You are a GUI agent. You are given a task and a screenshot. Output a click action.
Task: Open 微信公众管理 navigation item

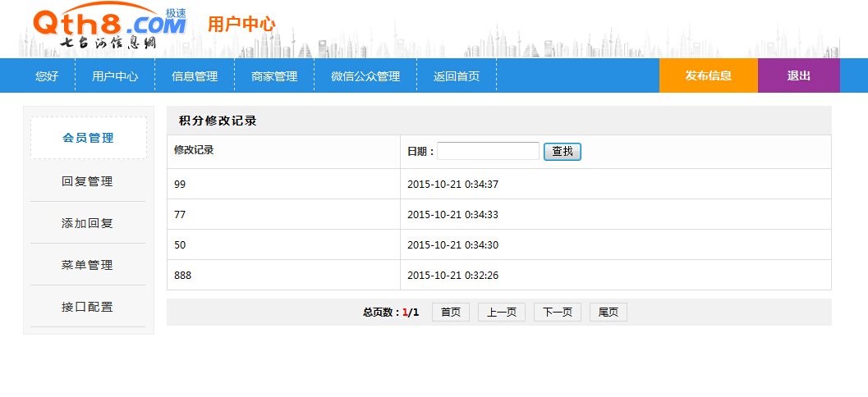[365, 76]
